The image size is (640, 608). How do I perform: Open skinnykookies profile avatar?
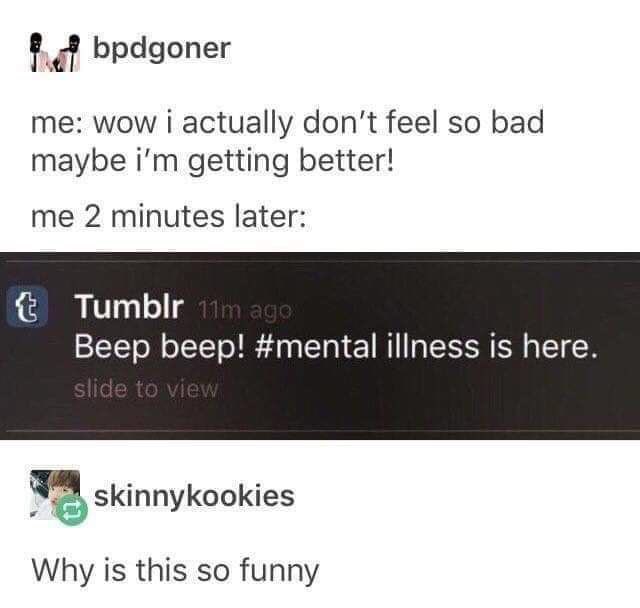[x=55, y=495]
